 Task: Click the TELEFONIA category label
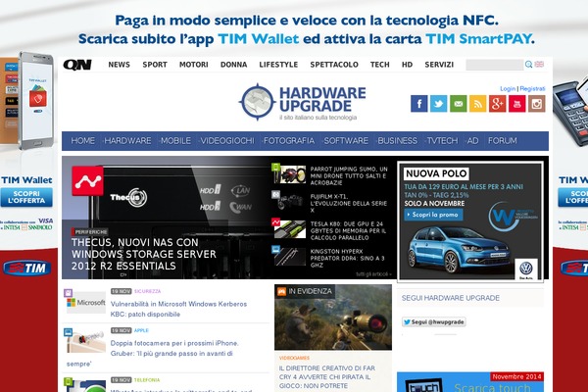click(x=147, y=380)
